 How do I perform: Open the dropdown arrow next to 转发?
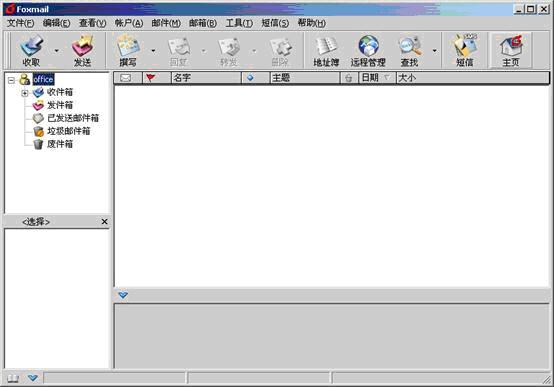click(x=254, y=51)
